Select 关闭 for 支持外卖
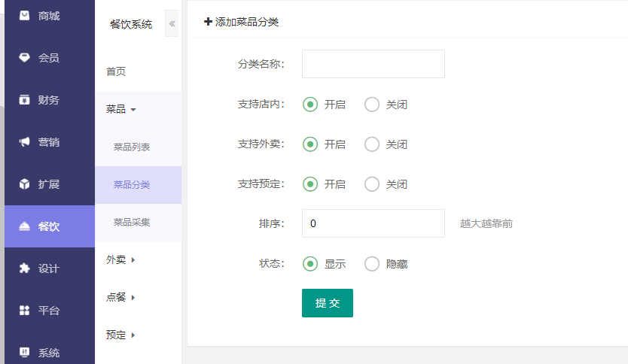628x364 pixels. click(372, 144)
